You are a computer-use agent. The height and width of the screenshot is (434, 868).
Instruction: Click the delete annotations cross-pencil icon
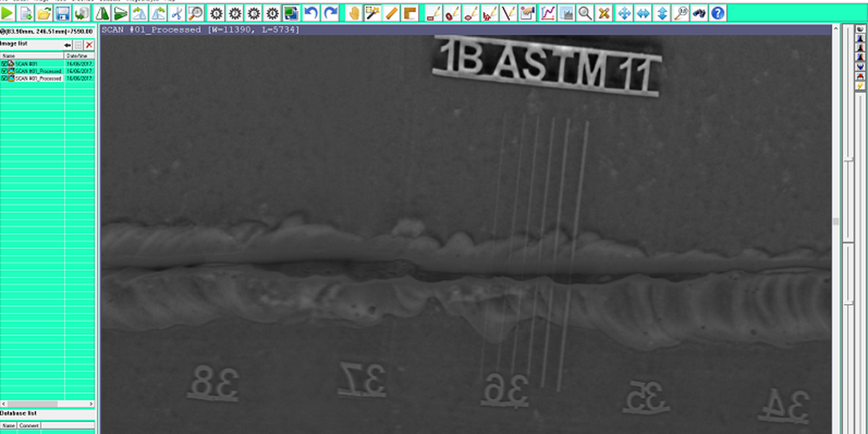coord(604,12)
